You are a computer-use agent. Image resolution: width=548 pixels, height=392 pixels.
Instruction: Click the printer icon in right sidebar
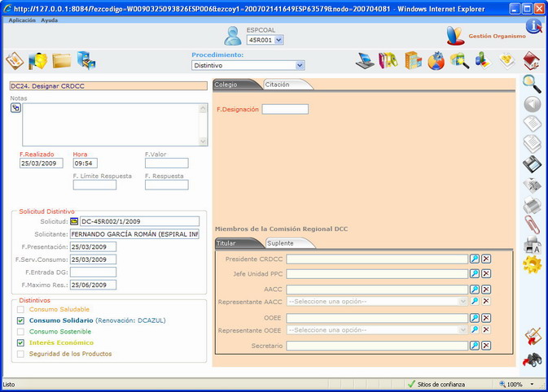coord(533,205)
